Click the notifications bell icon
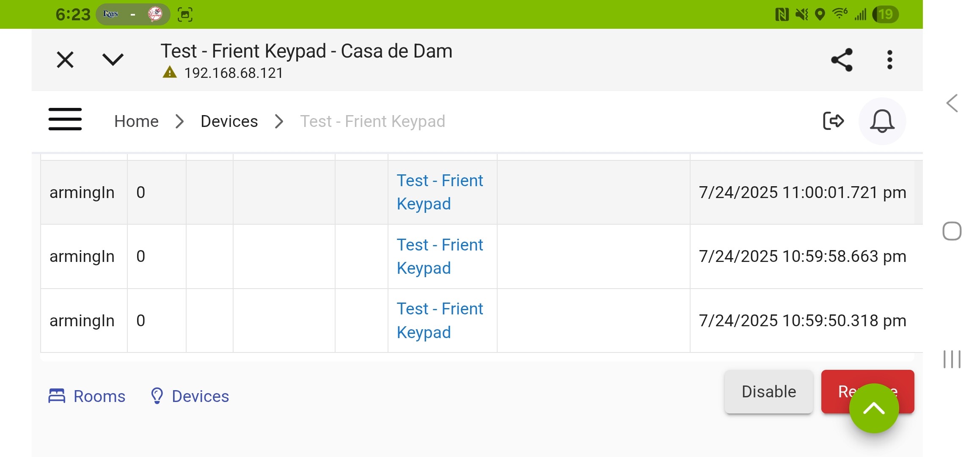This screenshot has width=980, height=457. pyautogui.click(x=882, y=121)
